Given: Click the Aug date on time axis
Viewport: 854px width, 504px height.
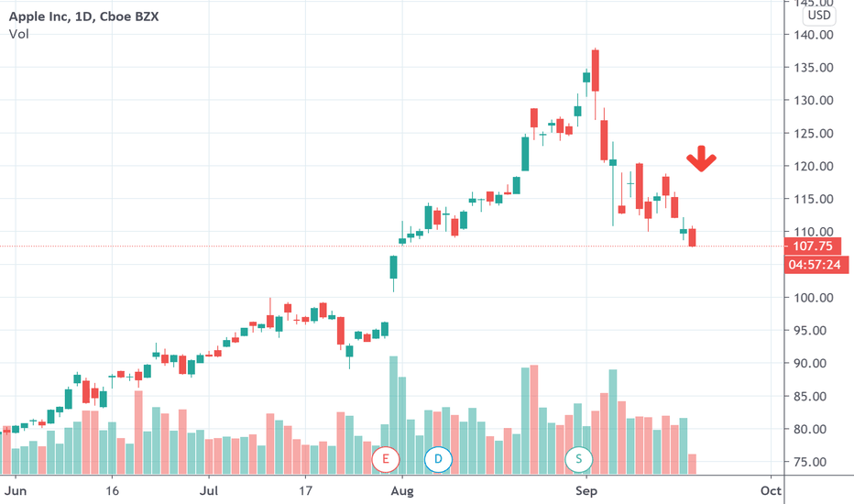Looking at the screenshot, I should pos(402,491).
